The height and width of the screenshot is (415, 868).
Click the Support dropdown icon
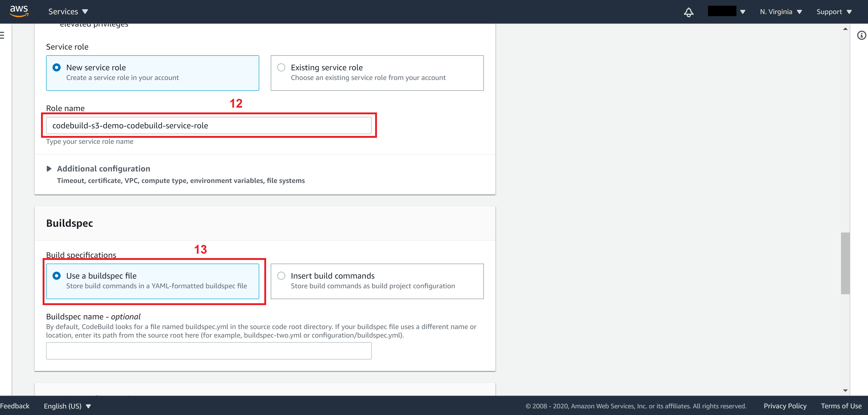[859, 11]
